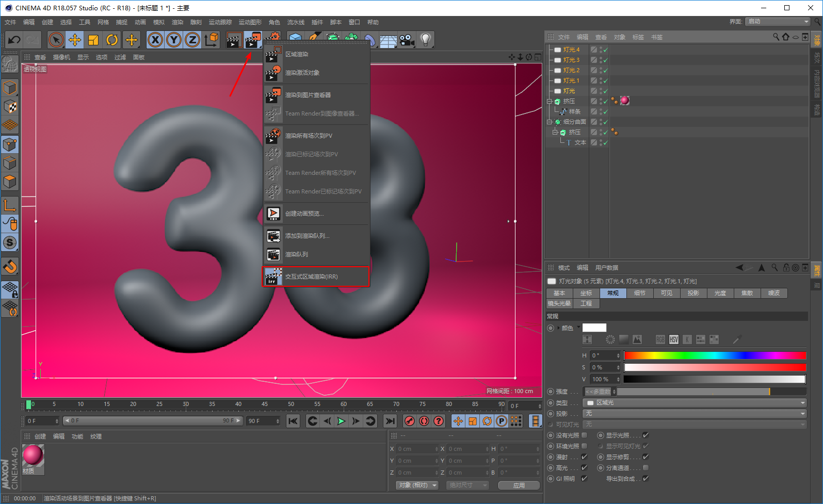Switch color mode to HSV
This screenshot has width=823, height=504.
[x=674, y=339]
